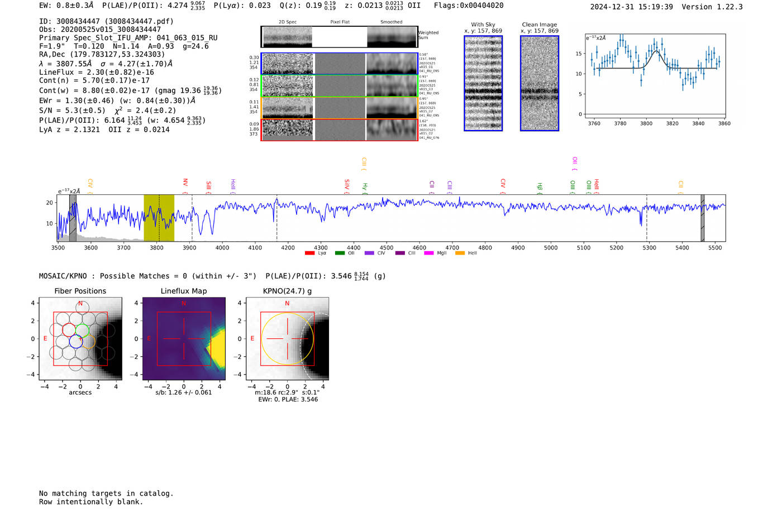Click the red HeII line marker

coord(597,186)
